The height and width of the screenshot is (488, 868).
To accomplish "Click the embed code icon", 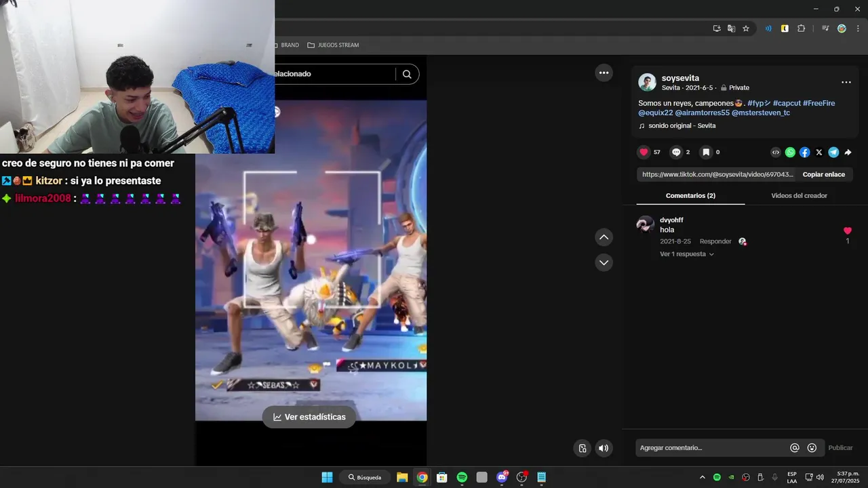I will tap(776, 152).
